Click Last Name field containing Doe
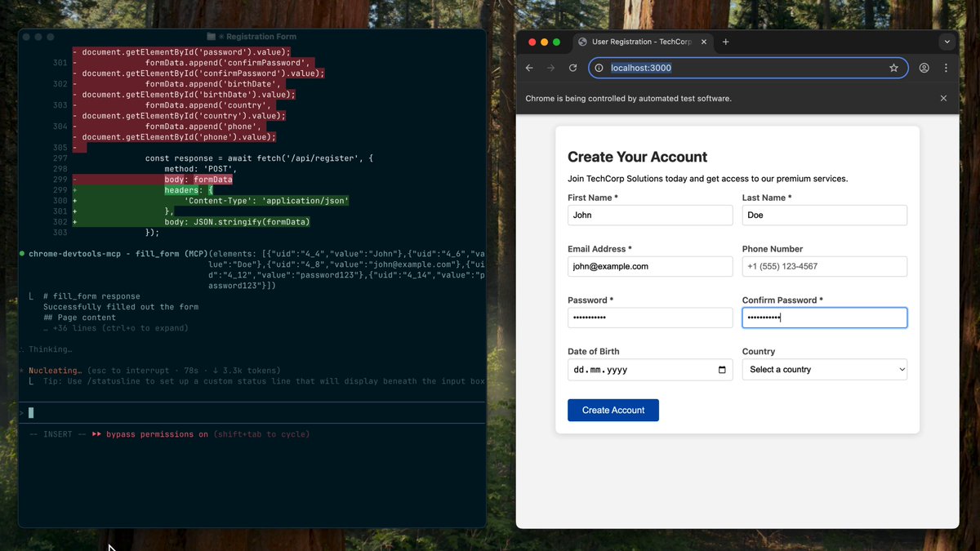Viewport: 980px width, 551px height. tap(825, 216)
